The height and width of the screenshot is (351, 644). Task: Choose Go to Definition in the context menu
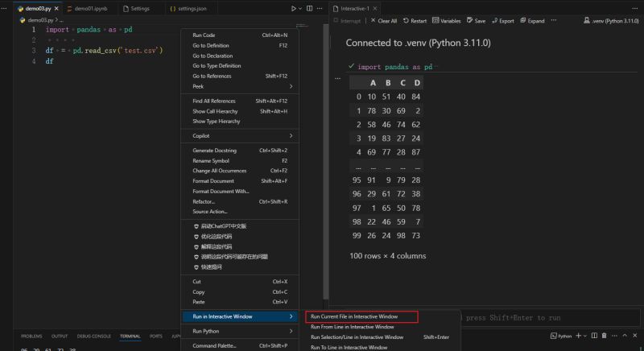(240, 46)
